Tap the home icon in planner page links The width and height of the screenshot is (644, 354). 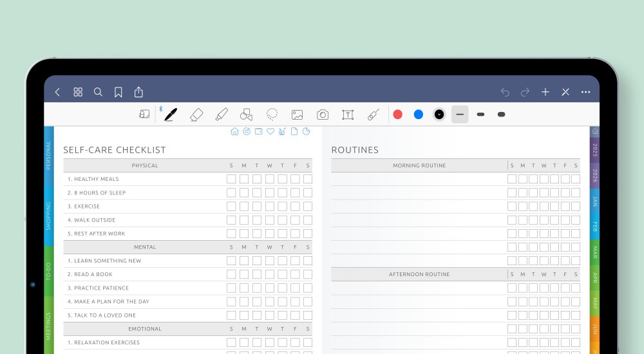[234, 131]
